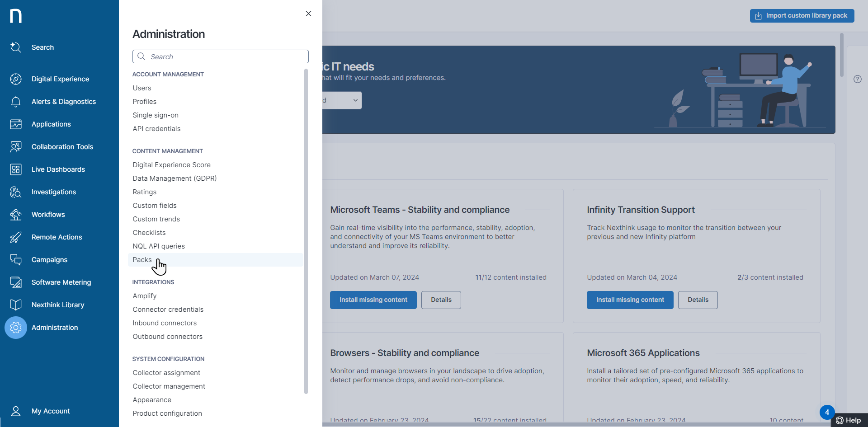Install missing content for Microsoft Teams
The image size is (868, 427).
[x=373, y=300]
